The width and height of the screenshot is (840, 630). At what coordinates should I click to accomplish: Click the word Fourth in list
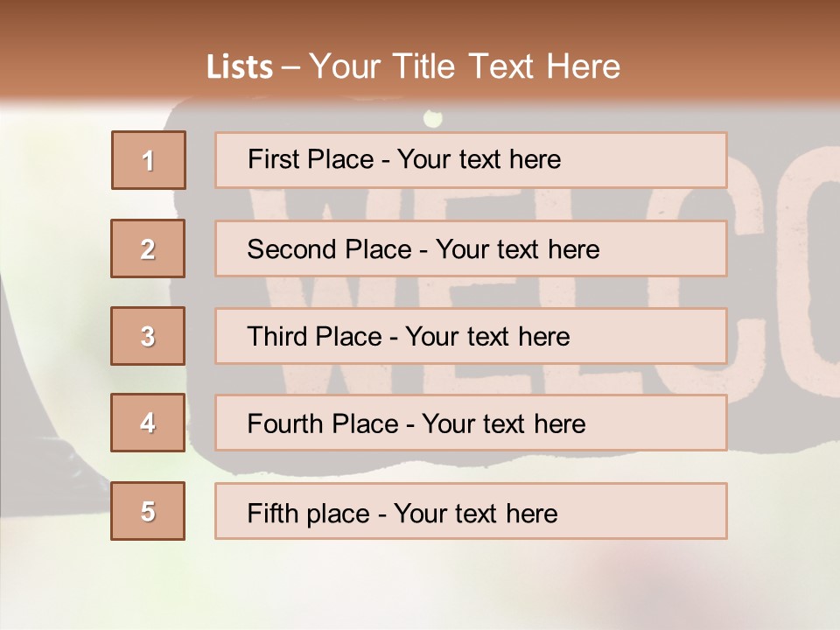[283, 423]
